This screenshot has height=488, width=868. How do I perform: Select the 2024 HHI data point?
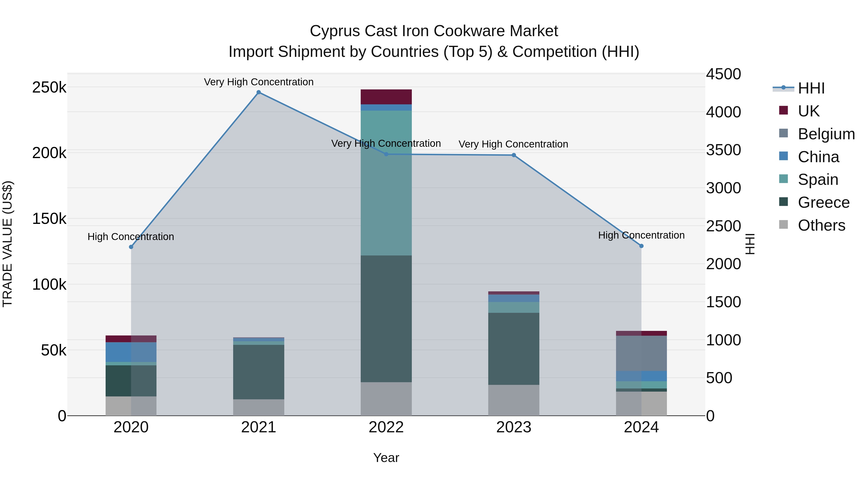tap(642, 246)
